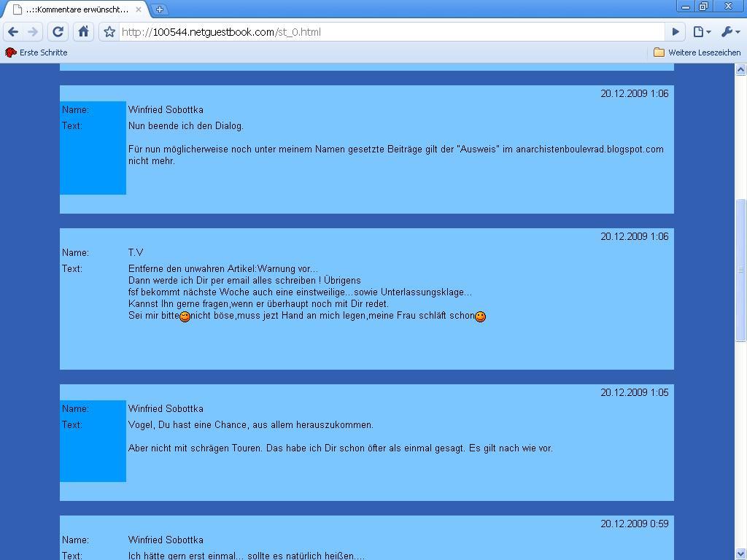Open the wrench settings menu

[x=729, y=31]
